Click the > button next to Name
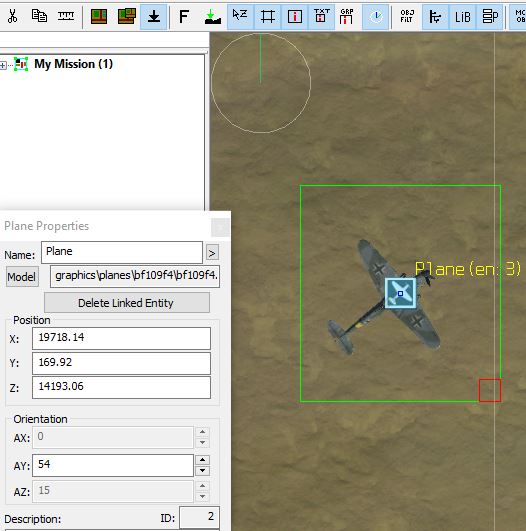The width and height of the screenshot is (526, 531). 212,253
